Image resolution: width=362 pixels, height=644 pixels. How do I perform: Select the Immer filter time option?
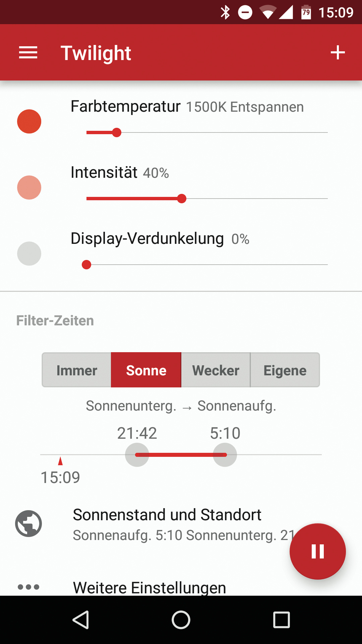pos(77,370)
